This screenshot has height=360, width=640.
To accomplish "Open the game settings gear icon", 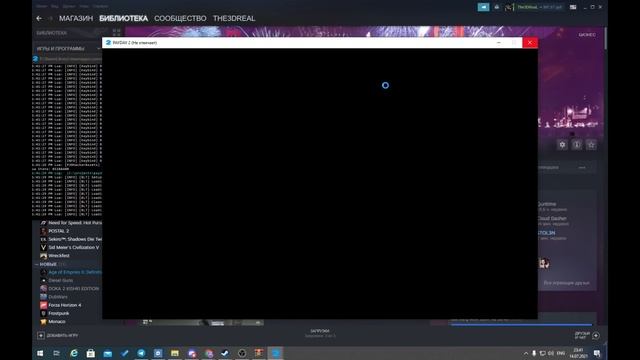I will (x=562, y=144).
